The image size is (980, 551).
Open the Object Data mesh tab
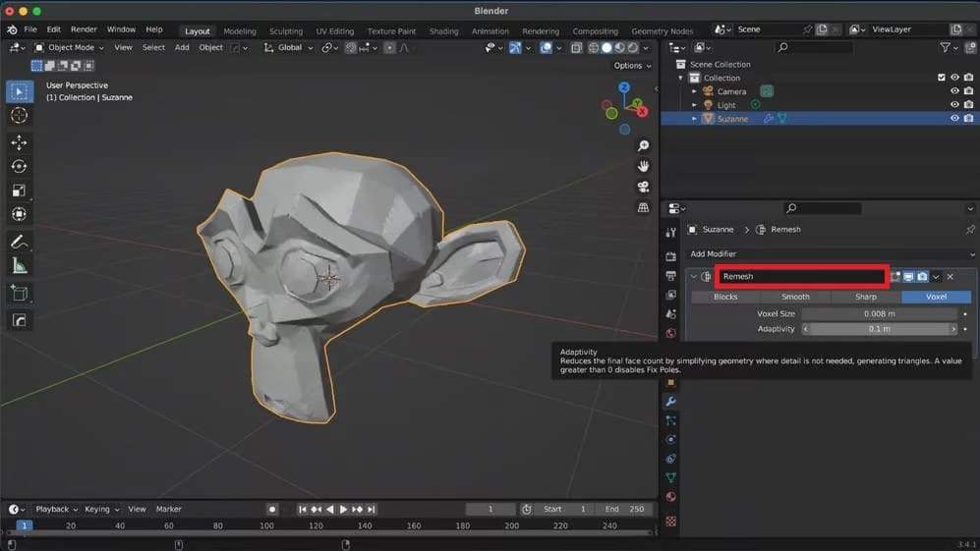coord(670,477)
